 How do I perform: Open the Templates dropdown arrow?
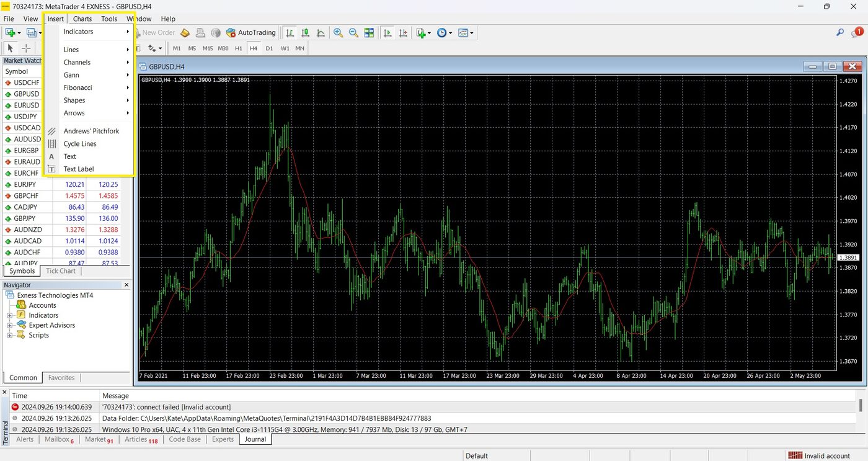[472, 33]
